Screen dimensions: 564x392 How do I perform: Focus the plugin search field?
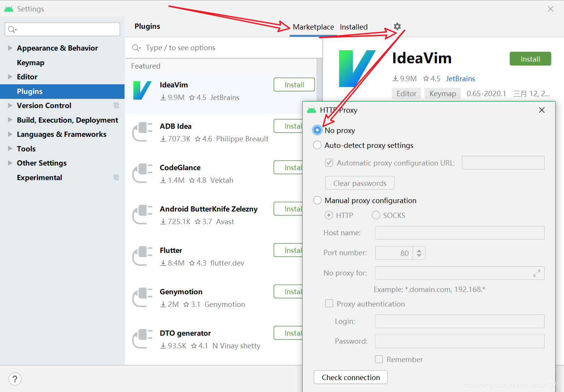tap(223, 48)
